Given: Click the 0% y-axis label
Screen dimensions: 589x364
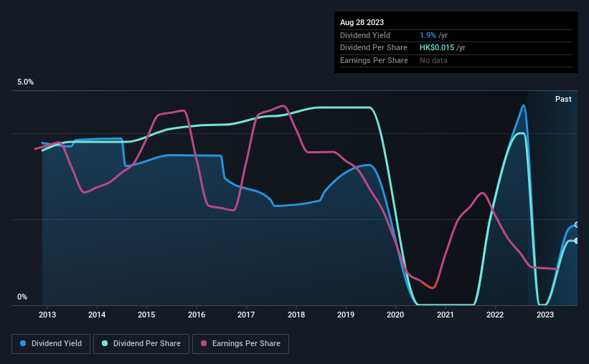Looking at the screenshot, I should (22, 297).
